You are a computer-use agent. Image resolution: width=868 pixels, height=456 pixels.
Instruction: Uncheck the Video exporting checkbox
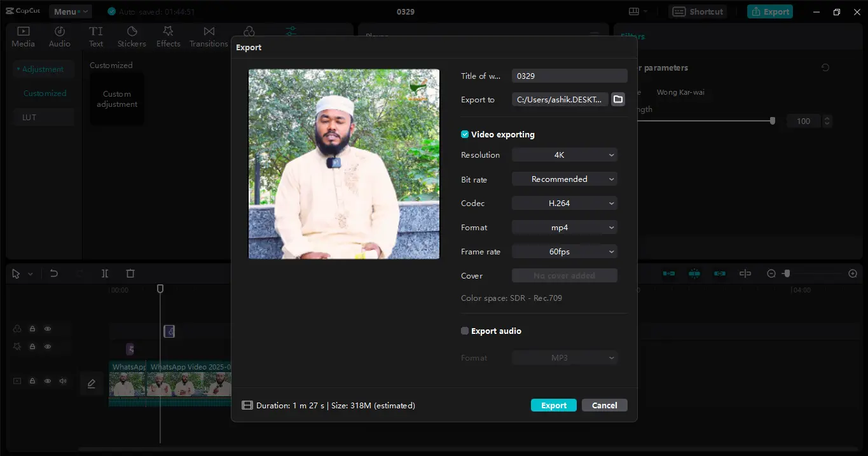[465, 134]
